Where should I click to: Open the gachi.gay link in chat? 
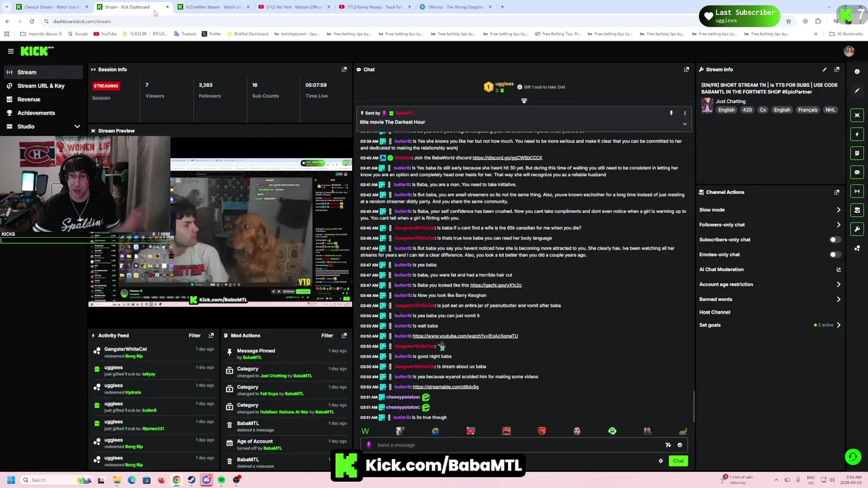point(496,285)
